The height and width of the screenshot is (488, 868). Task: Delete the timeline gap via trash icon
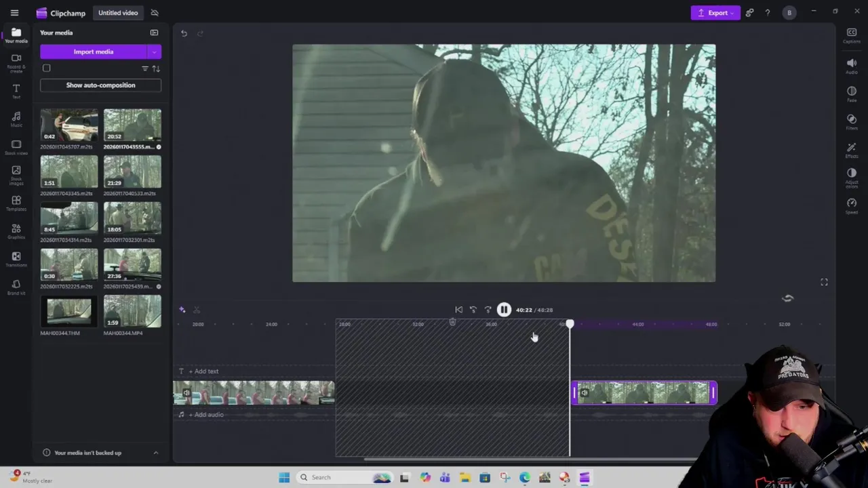(x=452, y=322)
